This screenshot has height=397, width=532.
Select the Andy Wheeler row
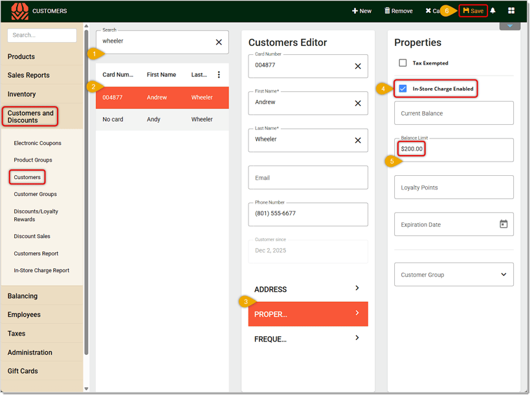click(x=162, y=120)
